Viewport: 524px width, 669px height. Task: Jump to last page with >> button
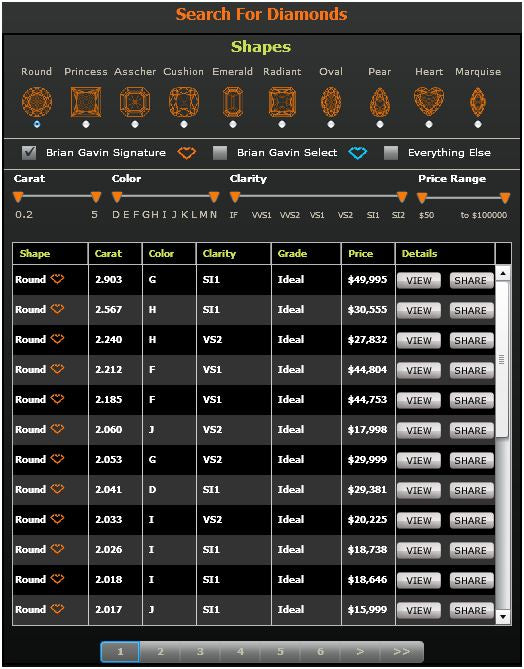point(401,652)
